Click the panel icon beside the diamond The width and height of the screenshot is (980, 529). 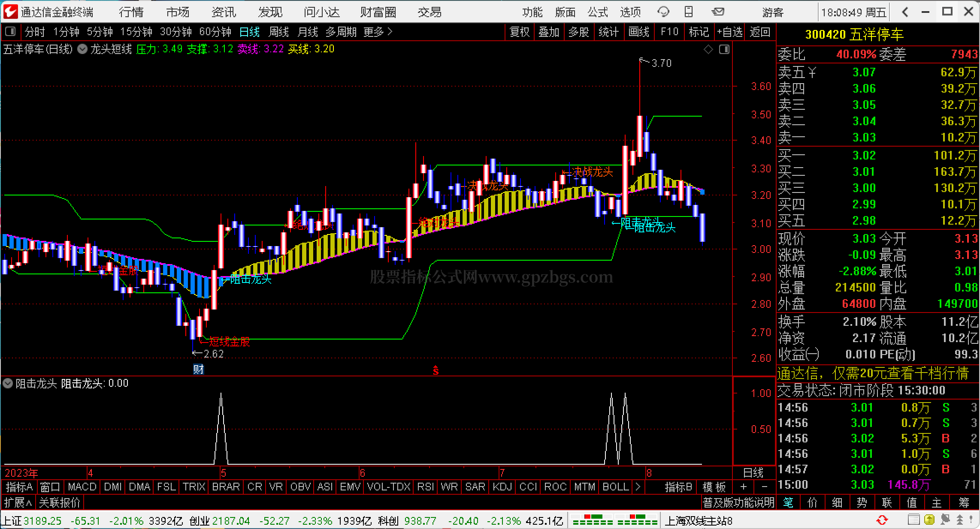point(724,50)
